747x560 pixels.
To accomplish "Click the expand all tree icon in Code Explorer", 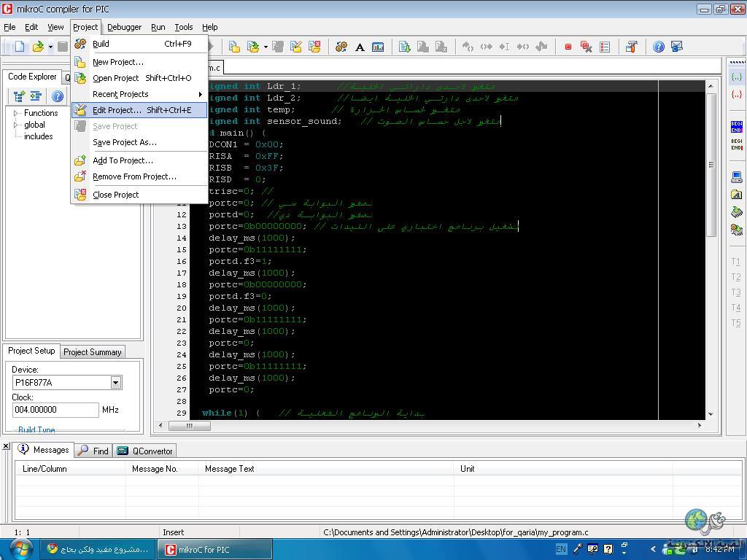I will tap(19, 97).
